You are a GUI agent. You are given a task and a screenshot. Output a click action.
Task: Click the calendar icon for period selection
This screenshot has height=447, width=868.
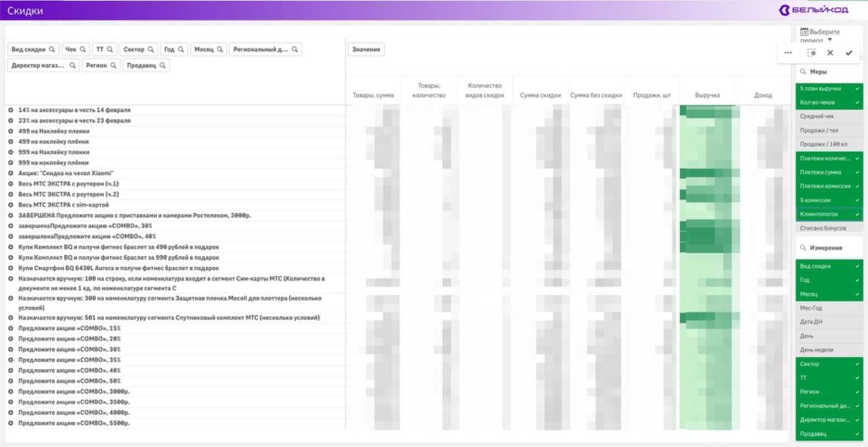click(804, 32)
